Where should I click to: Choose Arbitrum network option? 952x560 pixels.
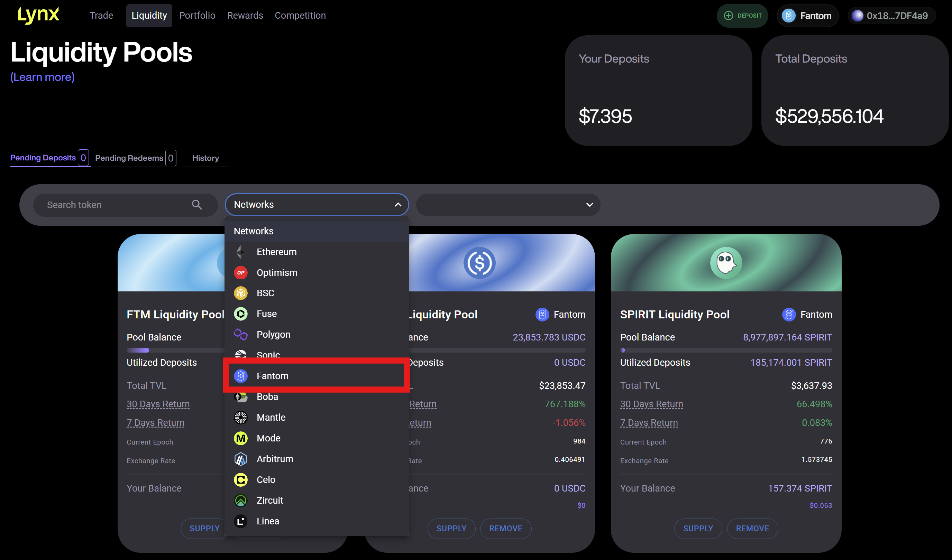pos(275,459)
